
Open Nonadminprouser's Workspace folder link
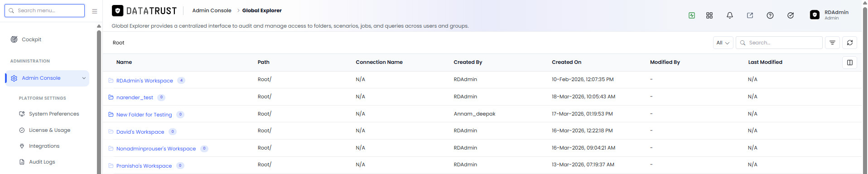coord(156,149)
